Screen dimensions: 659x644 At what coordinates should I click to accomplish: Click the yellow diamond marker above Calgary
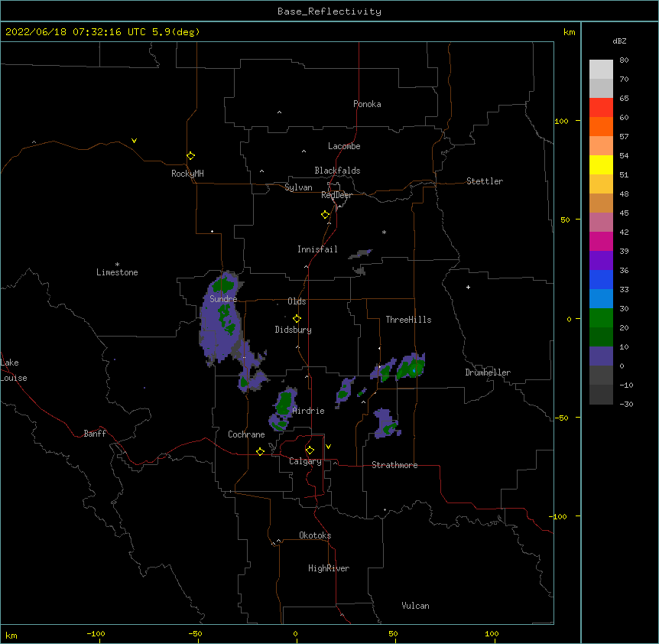(x=310, y=450)
